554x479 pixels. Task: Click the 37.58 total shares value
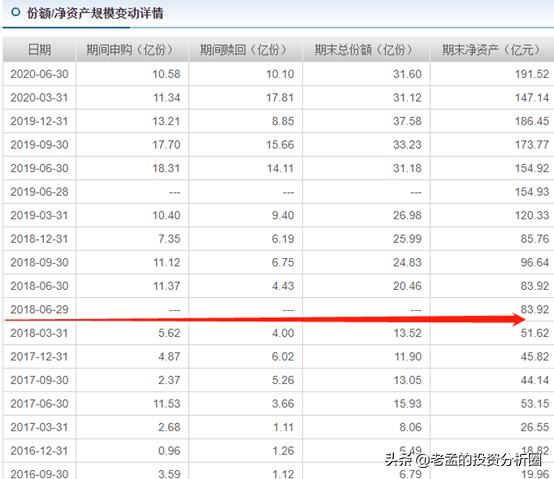click(x=407, y=121)
